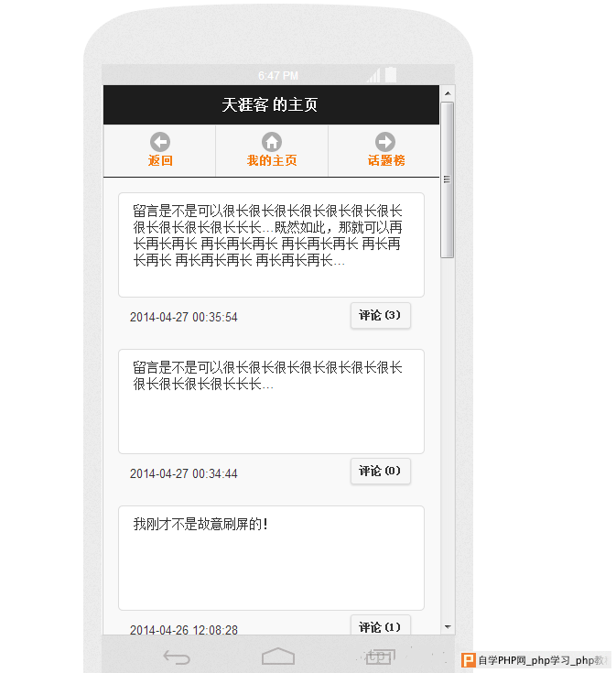
Task: Click scrollbar up arrow
Action: pos(448,93)
